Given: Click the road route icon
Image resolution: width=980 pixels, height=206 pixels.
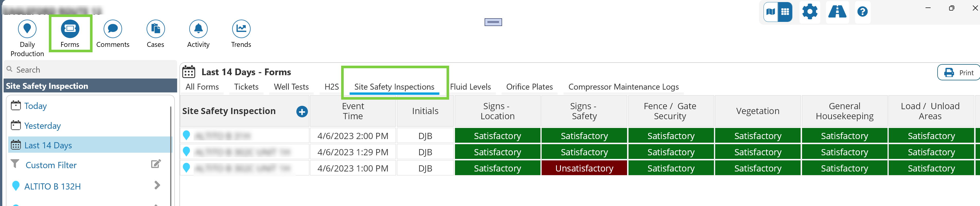Looking at the screenshot, I should click(x=837, y=12).
